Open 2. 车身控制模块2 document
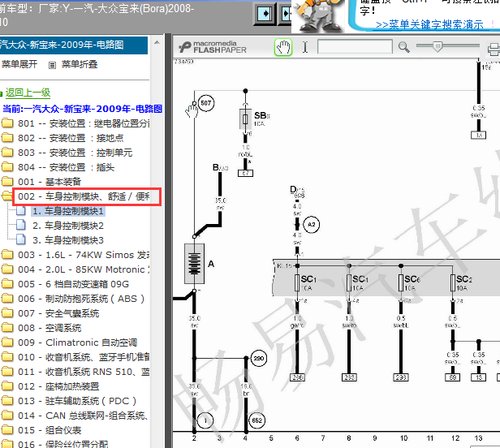 tap(68, 226)
